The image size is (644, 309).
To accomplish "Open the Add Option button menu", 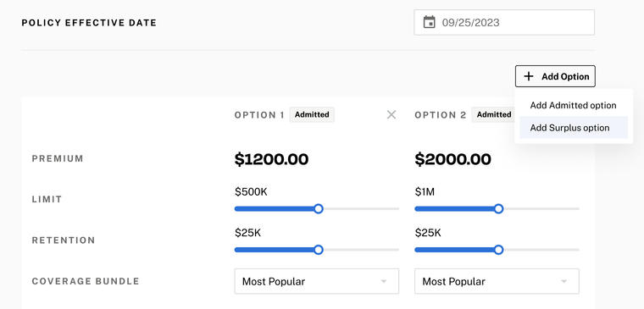I will pos(555,76).
